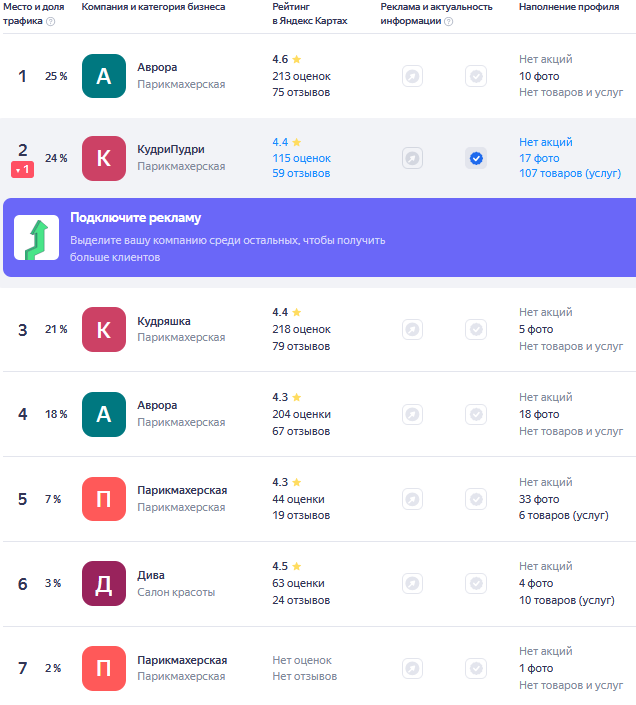Image resolution: width=636 pixels, height=705 pixels.
Task: Select the 'Наполнение профиля' column header
Action: tap(569, 7)
